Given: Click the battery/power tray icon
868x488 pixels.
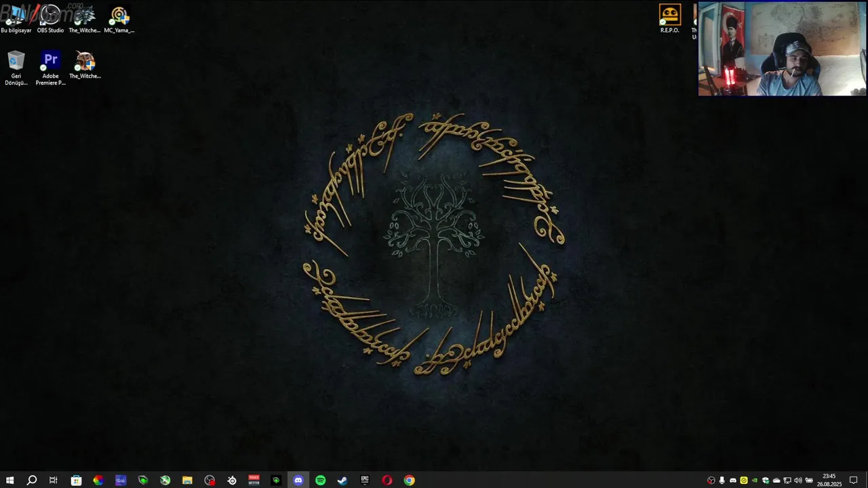Looking at the screenshot, I should [809, 481].
